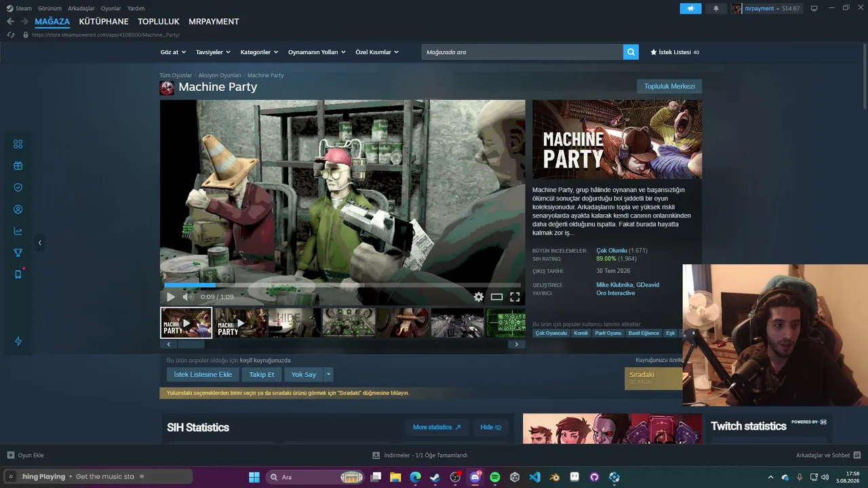
Task: Click the Steam icon in the Windows taskbar
Action: [435, 477]
